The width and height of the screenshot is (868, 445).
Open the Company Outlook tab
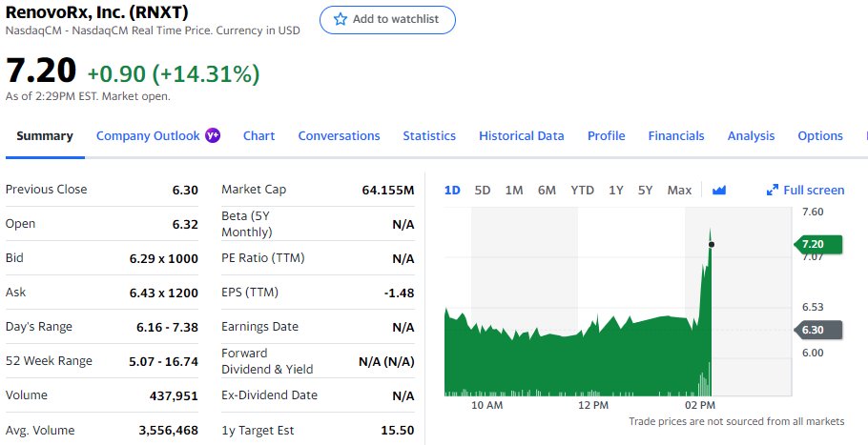coord(148,136)
